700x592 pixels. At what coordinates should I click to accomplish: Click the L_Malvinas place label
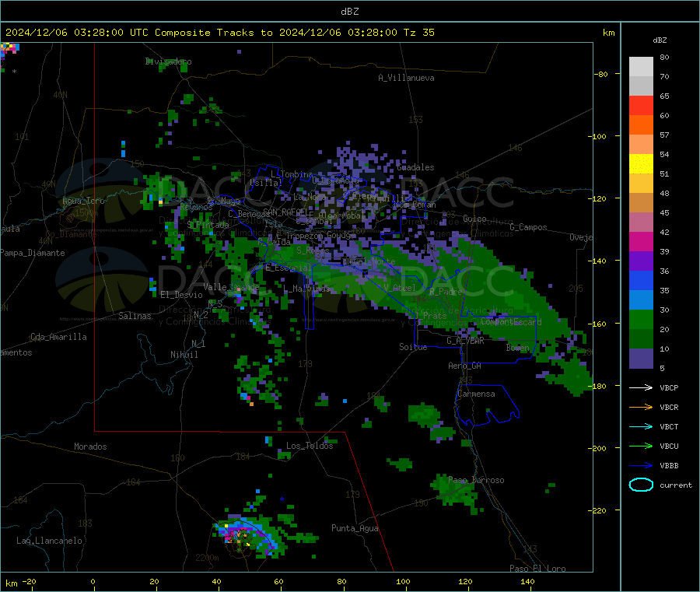pyautogui.click(x=306, y=289)
